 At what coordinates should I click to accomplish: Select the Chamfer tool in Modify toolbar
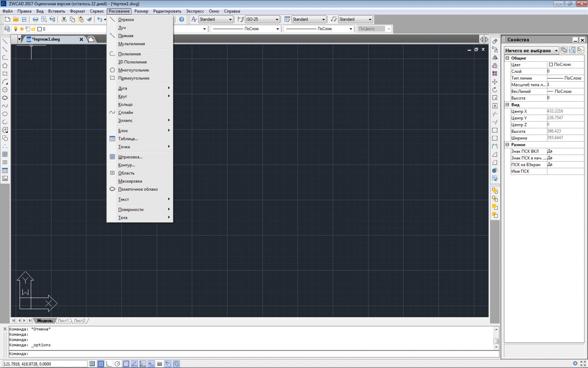click(495, 155)
